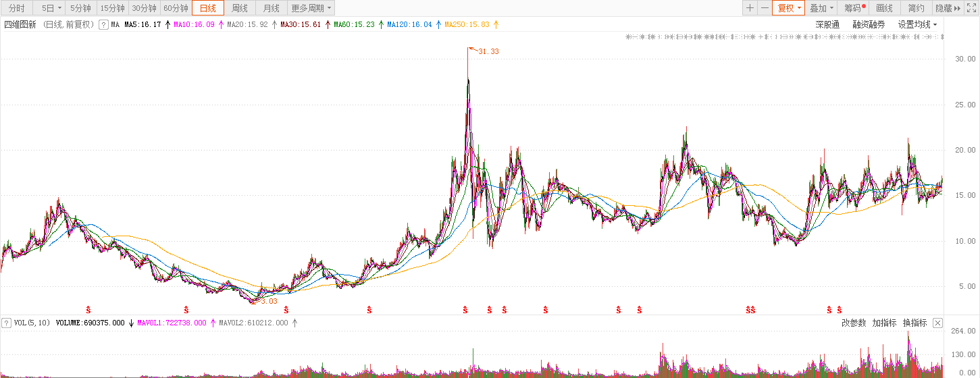This screenshot has height=378, width=980.
Task: Activate the 画线 drawing tool
Action: (x=885, y=8)
